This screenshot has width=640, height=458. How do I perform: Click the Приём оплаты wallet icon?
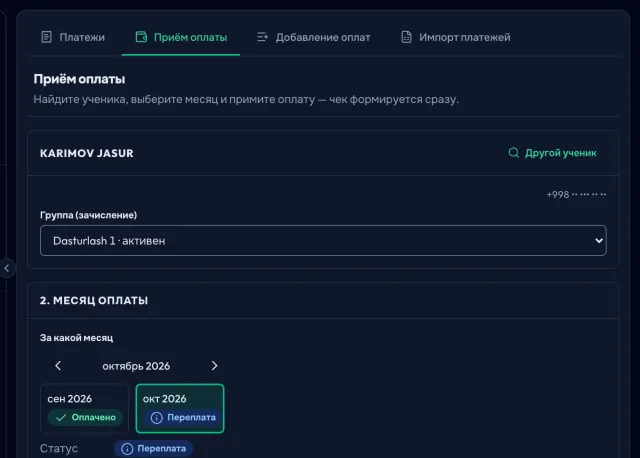click(141, 37)
